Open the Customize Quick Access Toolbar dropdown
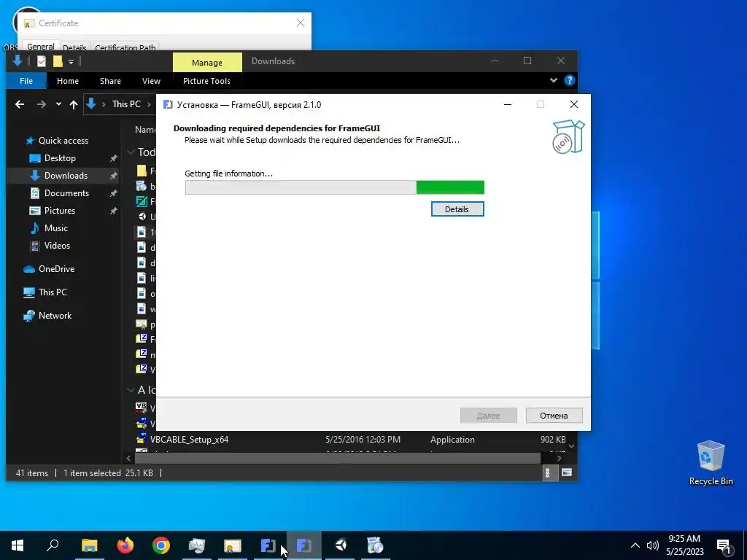This screenshot has width=747, height=560. tap(71, 61)
